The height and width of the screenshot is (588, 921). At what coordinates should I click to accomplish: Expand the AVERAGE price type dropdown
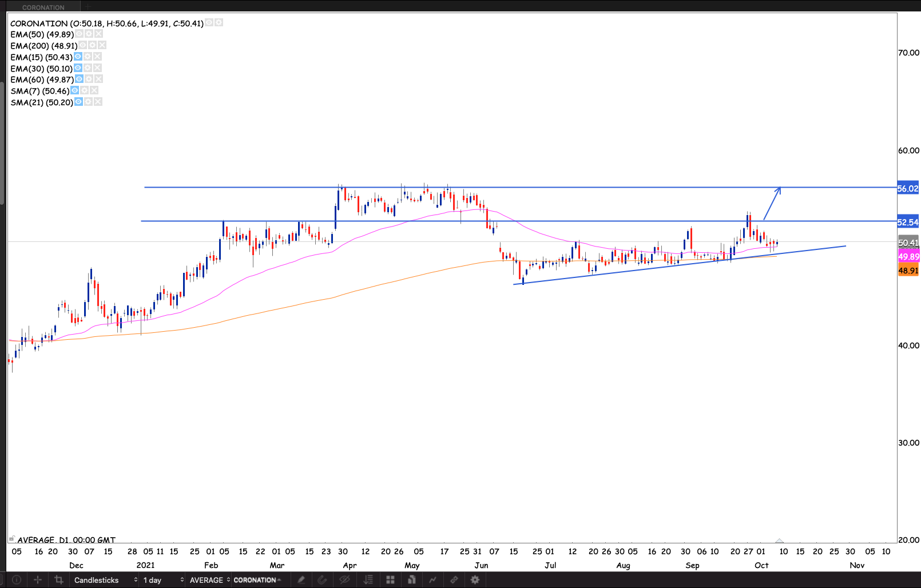coord(209,580)
